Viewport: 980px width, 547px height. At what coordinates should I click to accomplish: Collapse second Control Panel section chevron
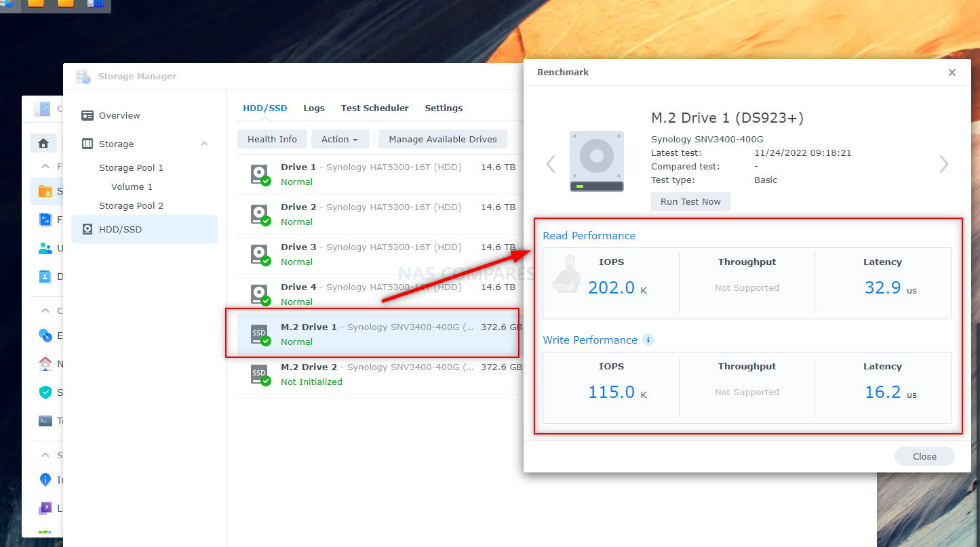pyautogui.click(x=45, y=310)
